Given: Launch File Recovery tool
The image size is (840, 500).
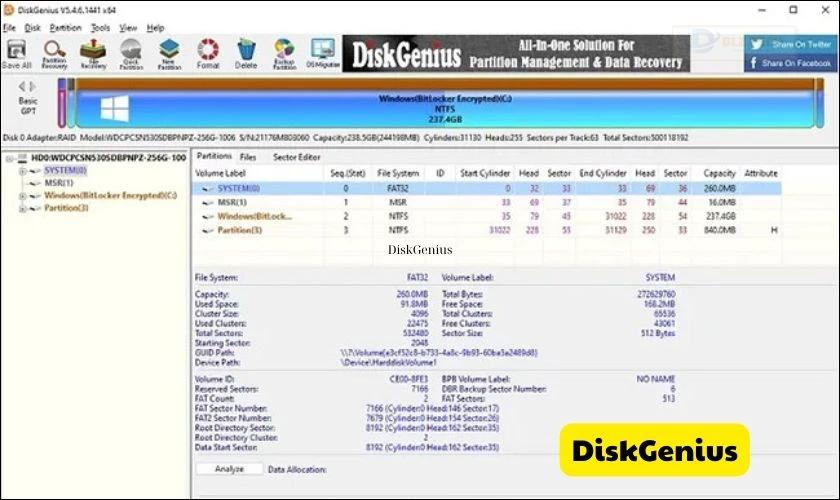Looking at the screenshot, I should point(93,54).
